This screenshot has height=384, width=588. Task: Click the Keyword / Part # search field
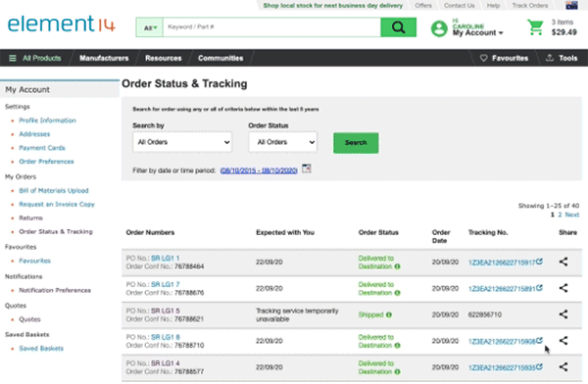pos(271,27)
